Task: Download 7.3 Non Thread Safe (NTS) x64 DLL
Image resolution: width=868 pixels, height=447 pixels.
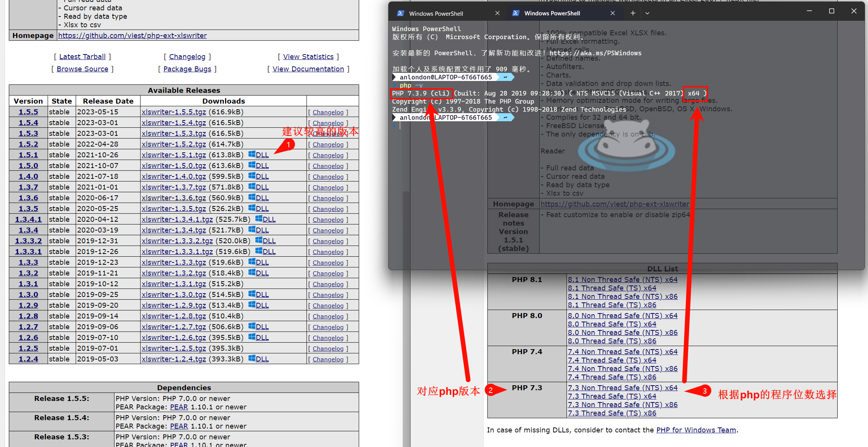Action: [623, 388]
